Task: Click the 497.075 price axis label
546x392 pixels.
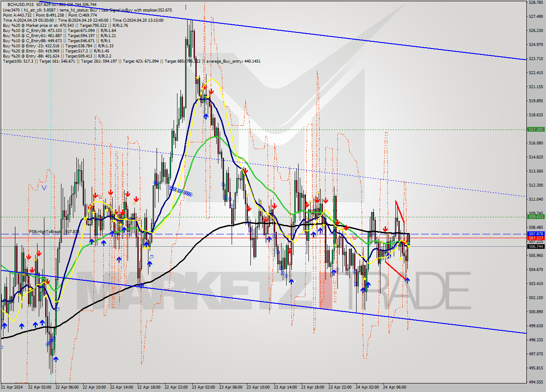Action: (x=535, y=354)
